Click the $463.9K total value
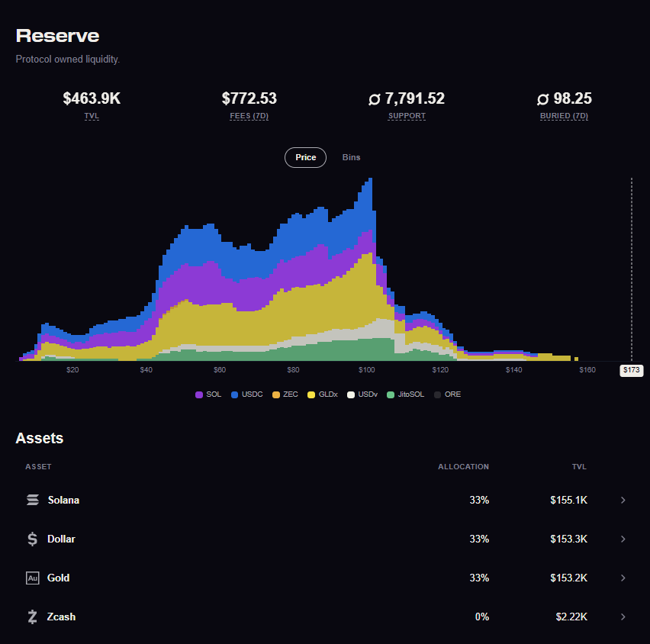Image resolution: width=650 pixels, height=644 pixels. click(x=92, y=98)
